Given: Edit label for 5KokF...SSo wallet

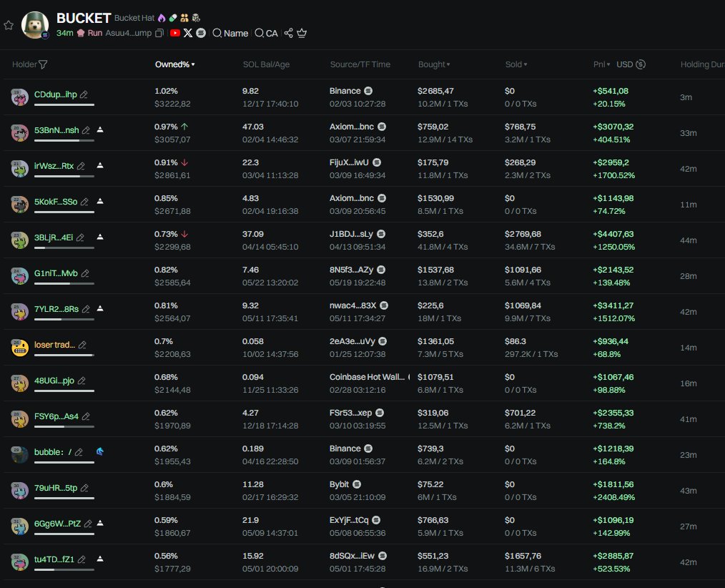Looking at the screenshot, I should click(84, 202).
